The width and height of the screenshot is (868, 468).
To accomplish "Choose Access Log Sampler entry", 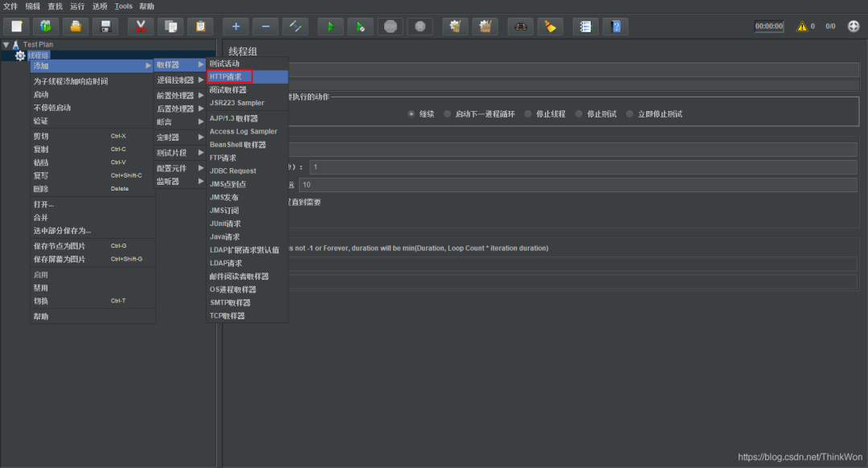I will pyautogui.click(x=248, y=132).
